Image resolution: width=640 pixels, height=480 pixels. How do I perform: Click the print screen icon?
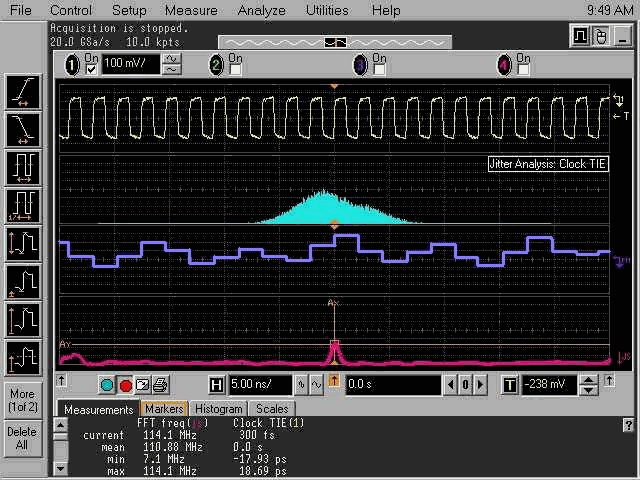[160, 385]
